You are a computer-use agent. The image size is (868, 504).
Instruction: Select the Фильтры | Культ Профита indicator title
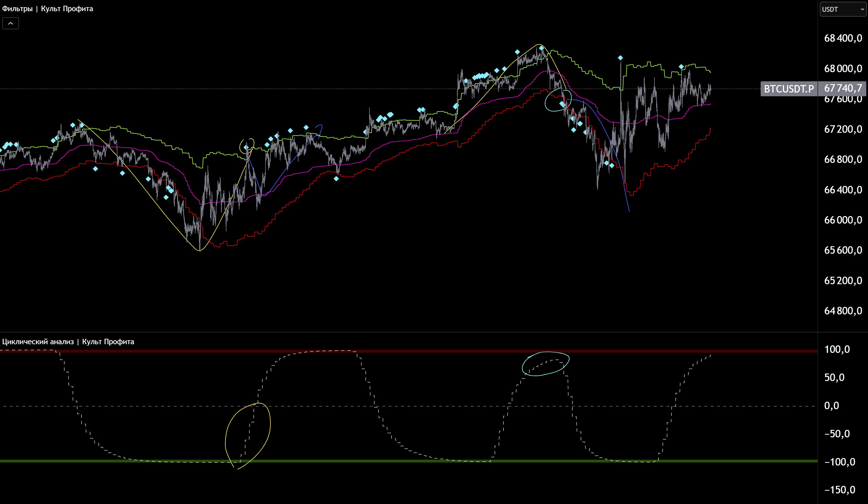coord(48,9)
